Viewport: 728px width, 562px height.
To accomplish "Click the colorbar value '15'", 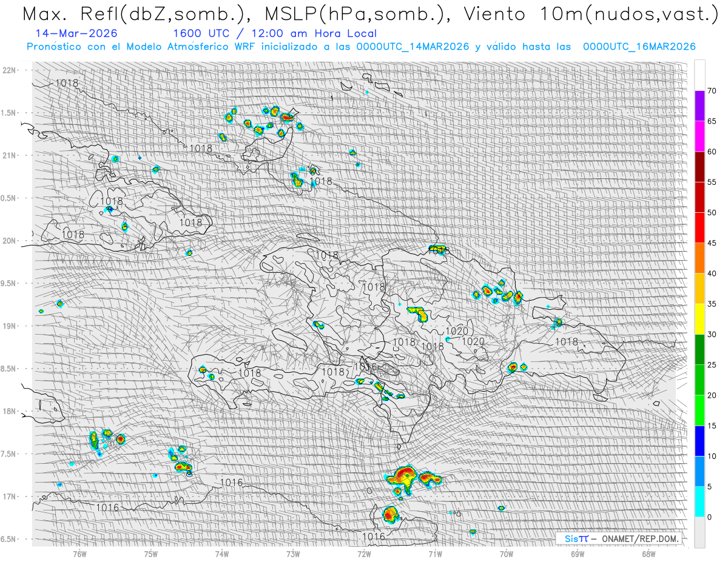I will [x=712, y=426].
